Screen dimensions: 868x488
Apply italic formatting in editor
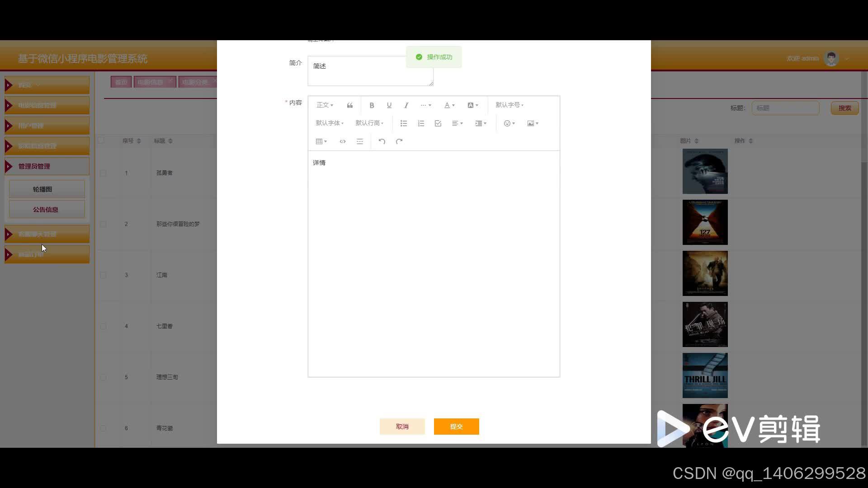406,105
